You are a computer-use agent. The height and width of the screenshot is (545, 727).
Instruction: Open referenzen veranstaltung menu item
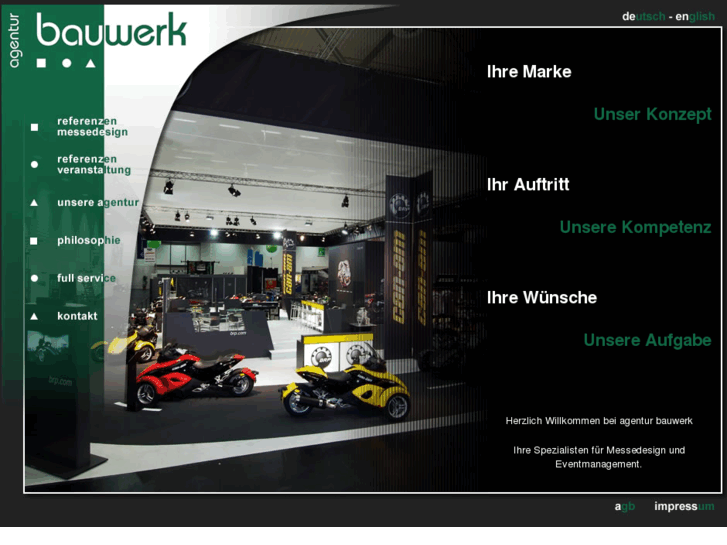click(x=94, y=165)
